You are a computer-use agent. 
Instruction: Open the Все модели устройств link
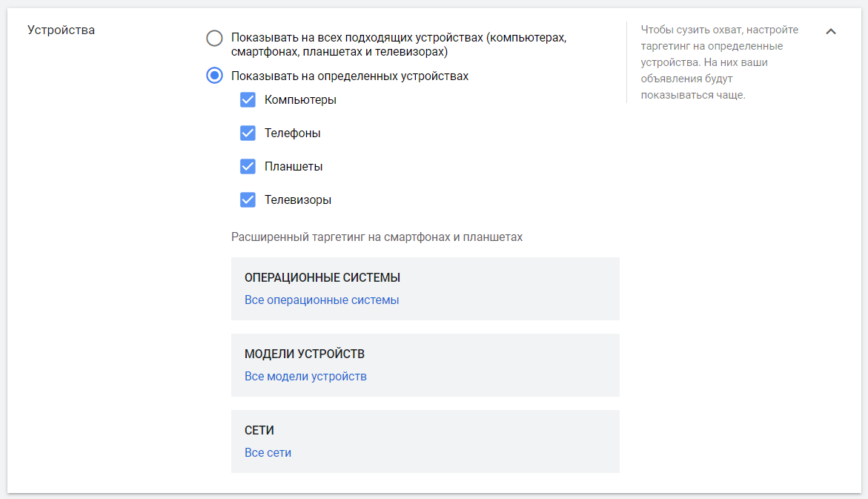point(305,376)
